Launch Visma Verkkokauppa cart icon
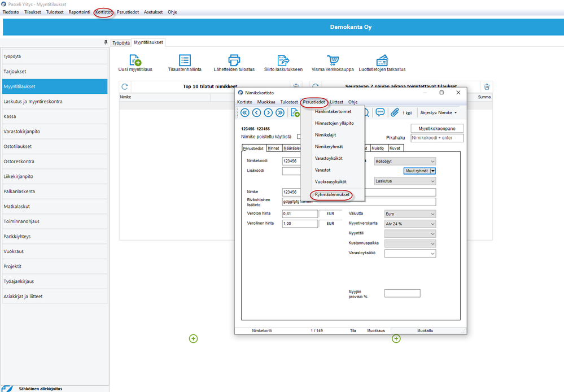This screenshot has height=392, width=564. tap(333, 60)
